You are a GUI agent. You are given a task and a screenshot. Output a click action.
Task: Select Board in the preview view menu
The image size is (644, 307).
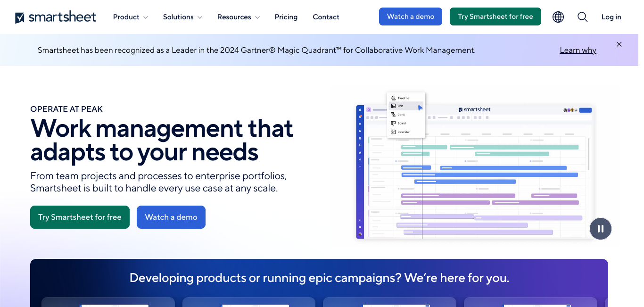pyautogui.click(x=401, y=123)
